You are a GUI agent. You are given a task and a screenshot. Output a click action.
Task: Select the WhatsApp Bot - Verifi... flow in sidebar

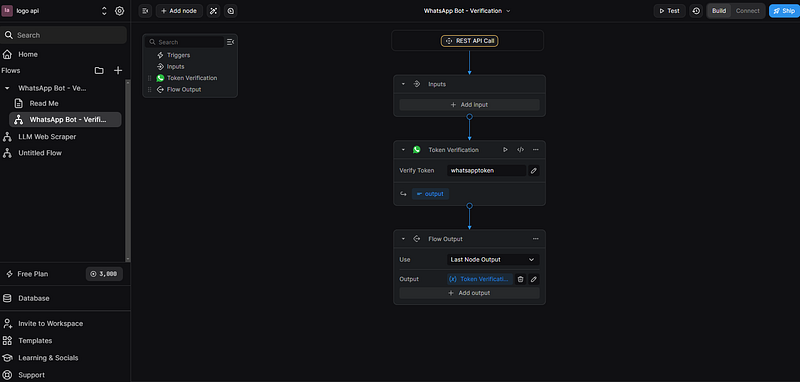pos(65,119)
